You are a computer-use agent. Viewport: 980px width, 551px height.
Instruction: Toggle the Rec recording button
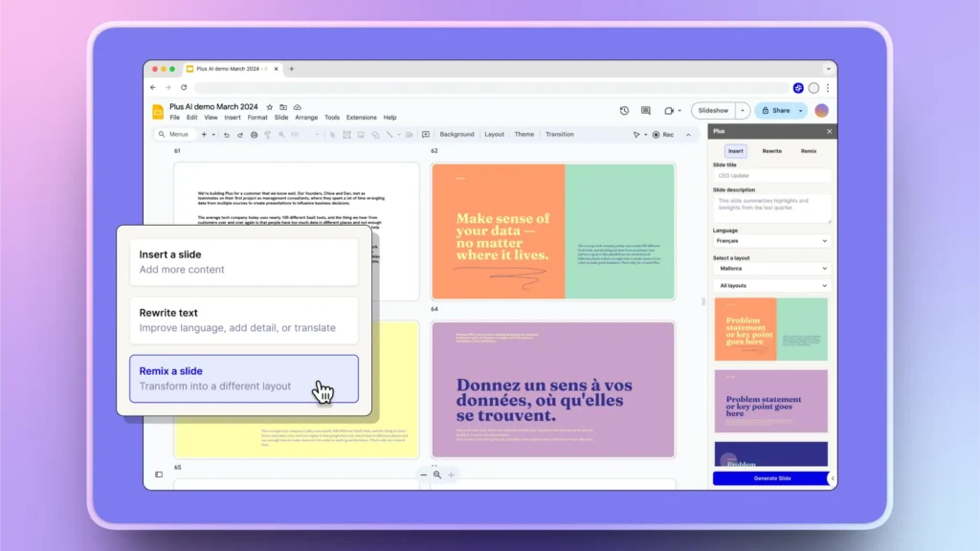(x=664, y=135)
